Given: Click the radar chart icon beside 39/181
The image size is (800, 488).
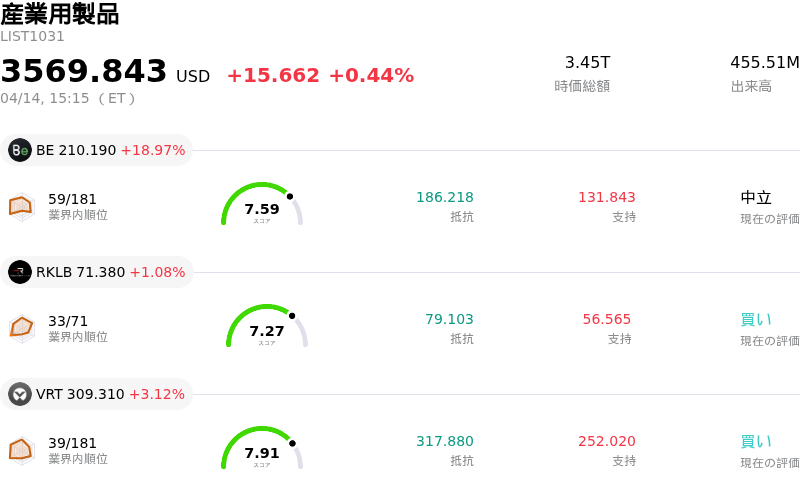Looking at the screenshot, I should tap(22, 450).
